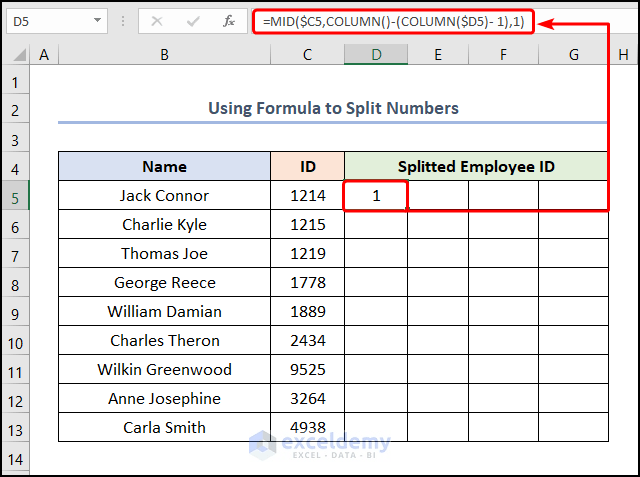
Task: Click the Select All corner triangle
Action: (x=19, y=55)
